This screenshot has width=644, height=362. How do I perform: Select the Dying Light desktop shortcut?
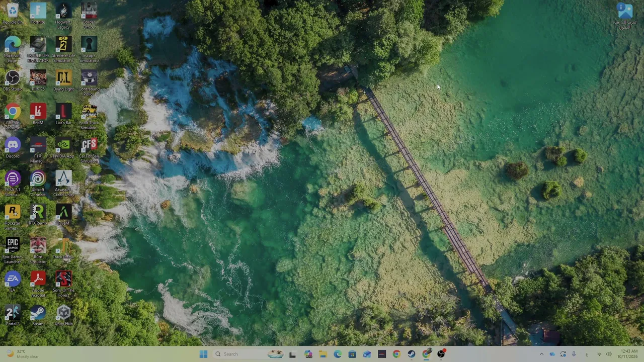click(63, 80)
